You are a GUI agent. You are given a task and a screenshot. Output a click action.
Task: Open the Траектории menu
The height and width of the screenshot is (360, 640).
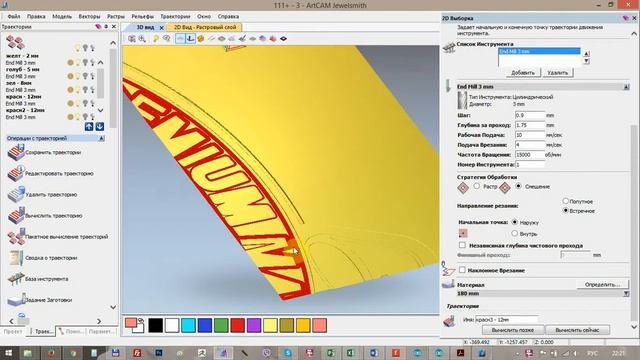[175, 16]
